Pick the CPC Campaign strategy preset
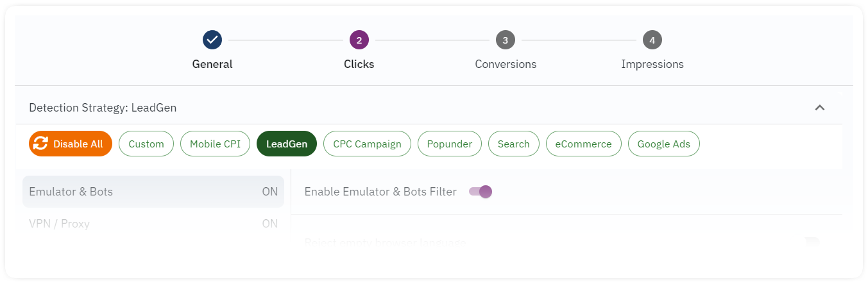 pos(367,144)
